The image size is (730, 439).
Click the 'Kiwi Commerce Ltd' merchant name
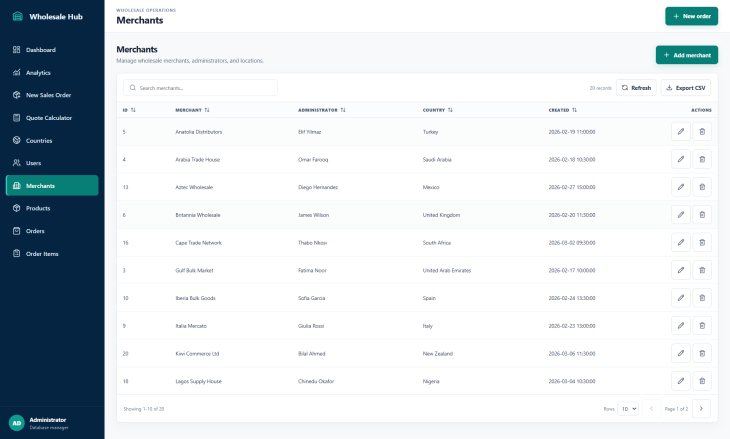click(197, 354)
